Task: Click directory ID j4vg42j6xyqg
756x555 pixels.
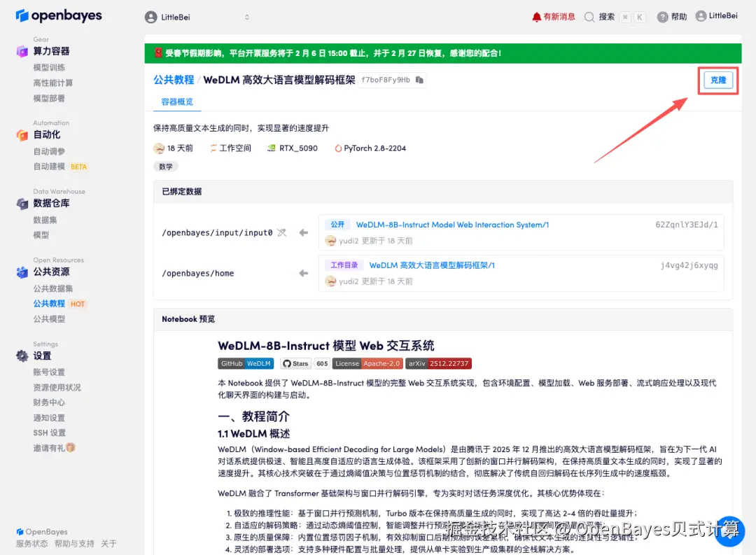Action: click(x=689, y=265)
